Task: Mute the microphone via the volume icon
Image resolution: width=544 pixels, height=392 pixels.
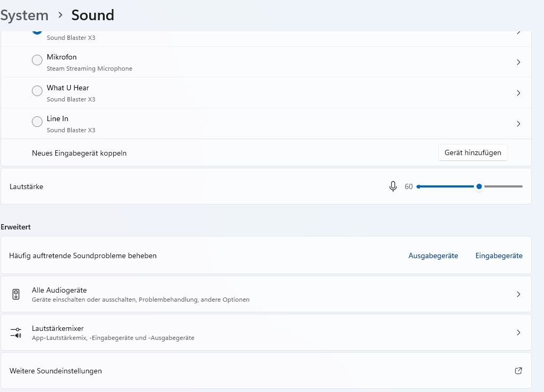Action: coord(393,186)
